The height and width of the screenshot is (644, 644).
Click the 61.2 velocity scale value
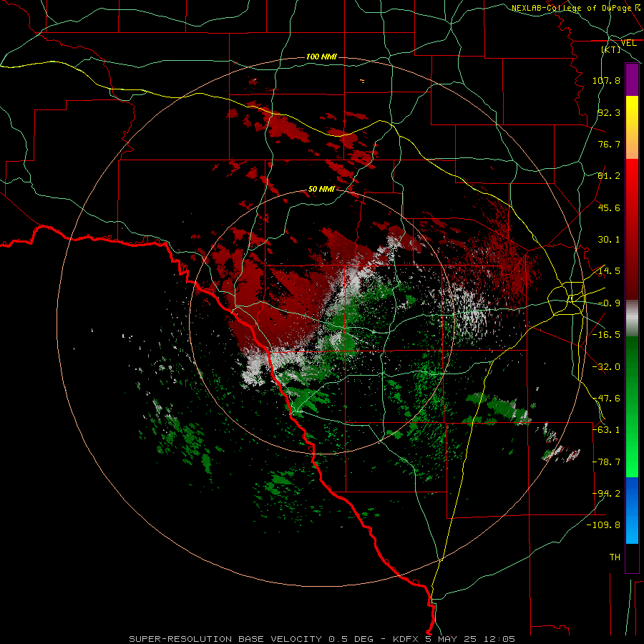(609, 176)
